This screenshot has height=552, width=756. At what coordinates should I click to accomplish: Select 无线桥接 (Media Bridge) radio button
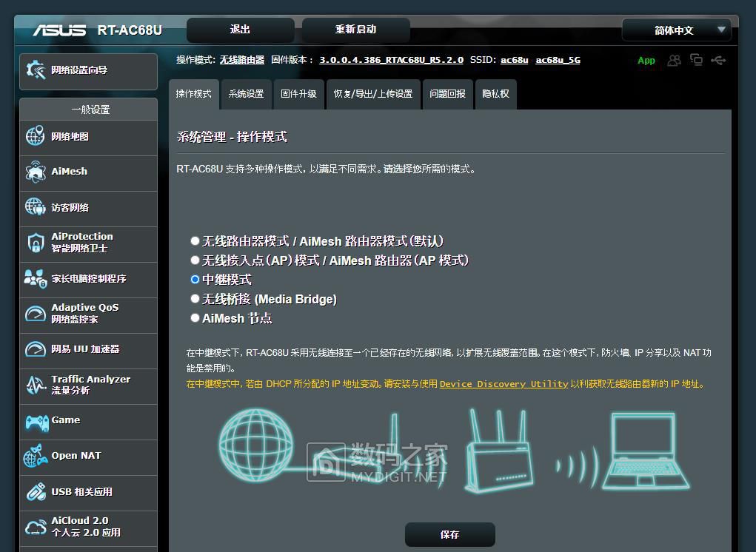coord(195,299)
